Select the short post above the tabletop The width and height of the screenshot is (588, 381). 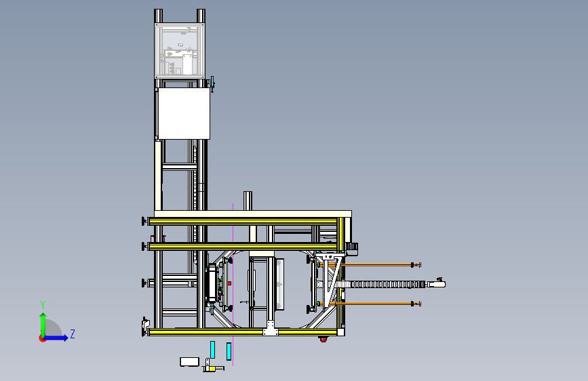click(x=248, y=201)
